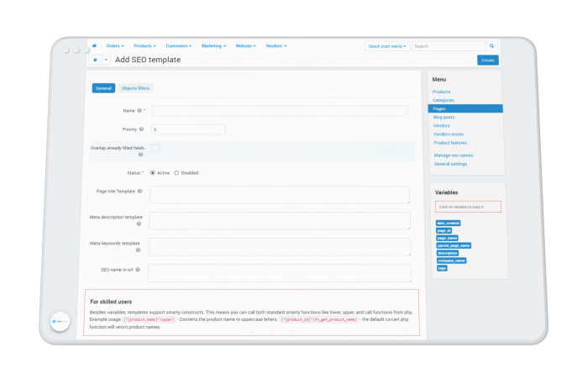Show help tooltip for Priority field

click(x=141, y=129)
